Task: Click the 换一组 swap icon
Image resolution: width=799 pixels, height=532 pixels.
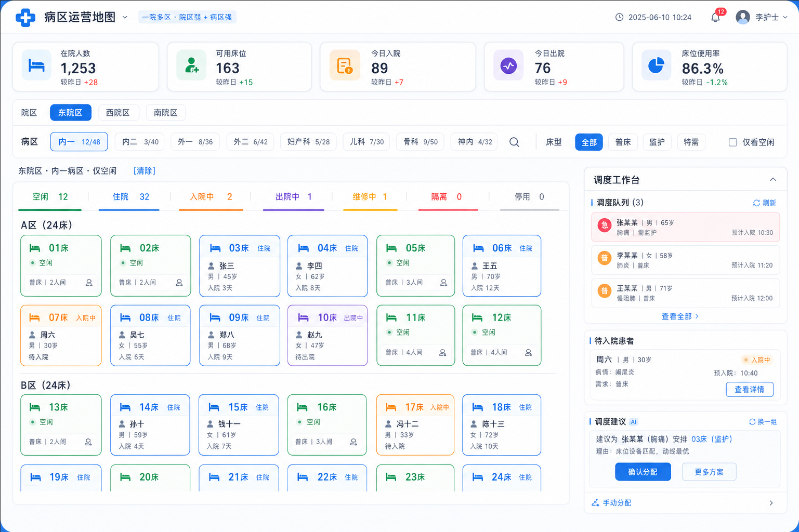Action: click(752, 422)
